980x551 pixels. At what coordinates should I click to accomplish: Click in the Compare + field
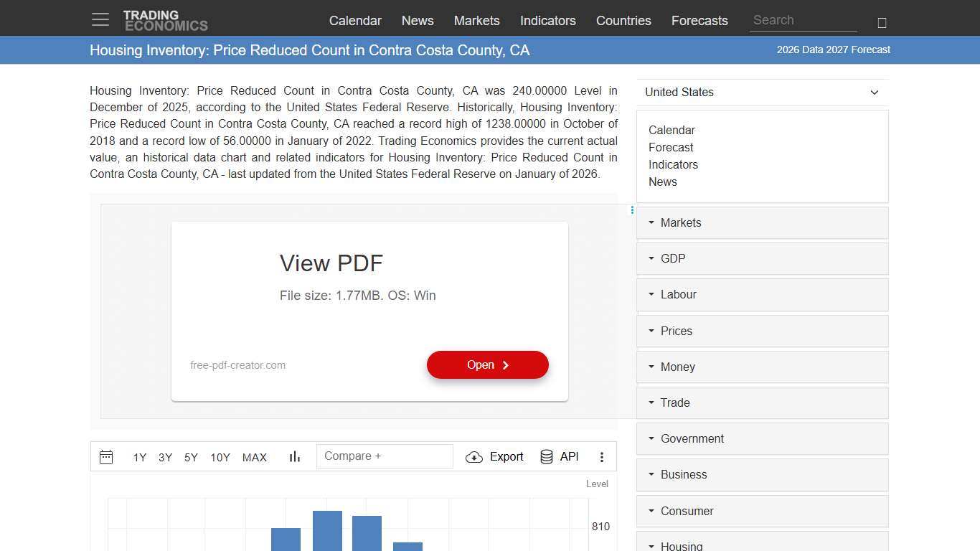pyautogui.click(x=385, y=456)
